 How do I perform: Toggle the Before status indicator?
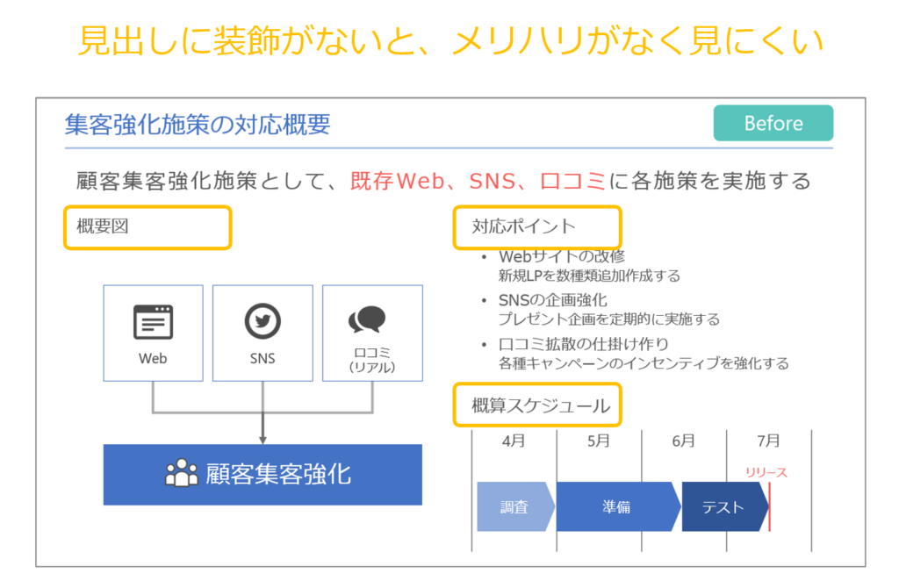(773, 123)
